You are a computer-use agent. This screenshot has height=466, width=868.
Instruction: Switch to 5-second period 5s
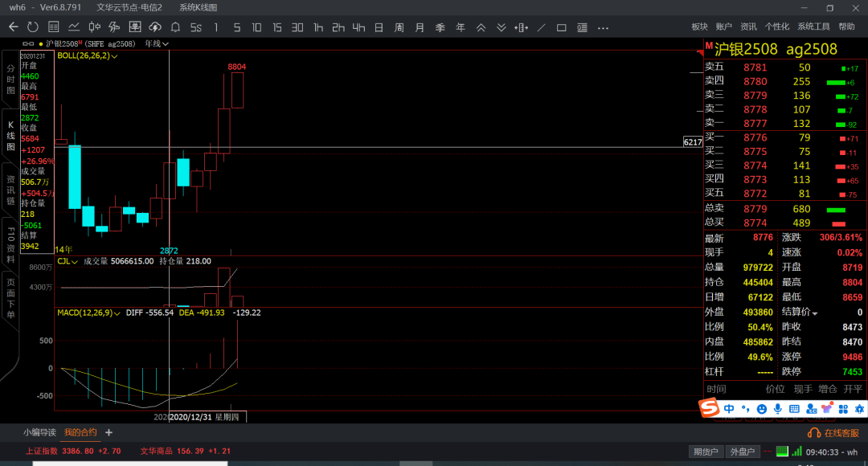[196, 27]
